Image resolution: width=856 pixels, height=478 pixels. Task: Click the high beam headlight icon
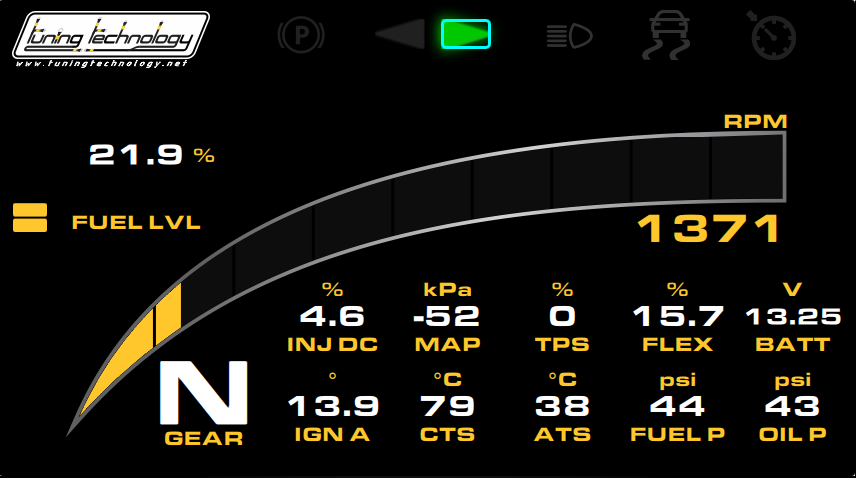point(569,37)
